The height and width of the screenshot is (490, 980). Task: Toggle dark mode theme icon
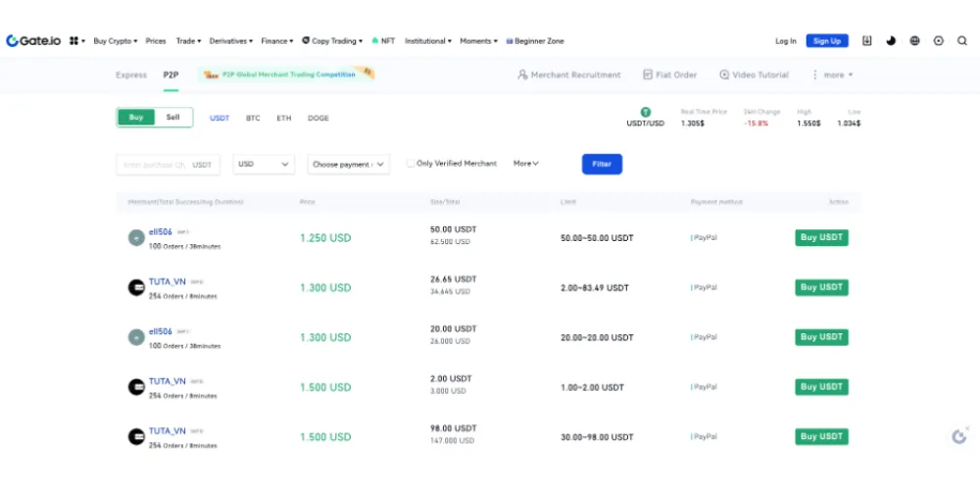pyautogui.click(x=891, y=41)
